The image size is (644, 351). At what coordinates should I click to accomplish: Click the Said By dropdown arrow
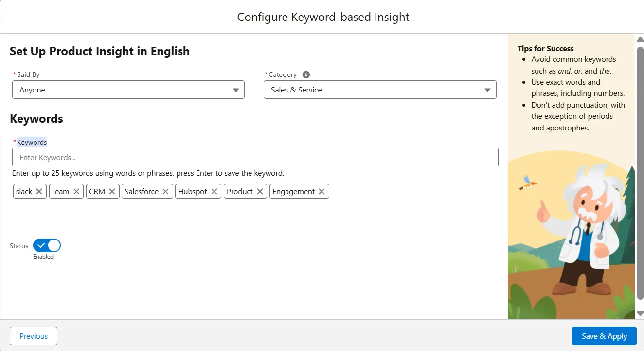coord(236,90)
